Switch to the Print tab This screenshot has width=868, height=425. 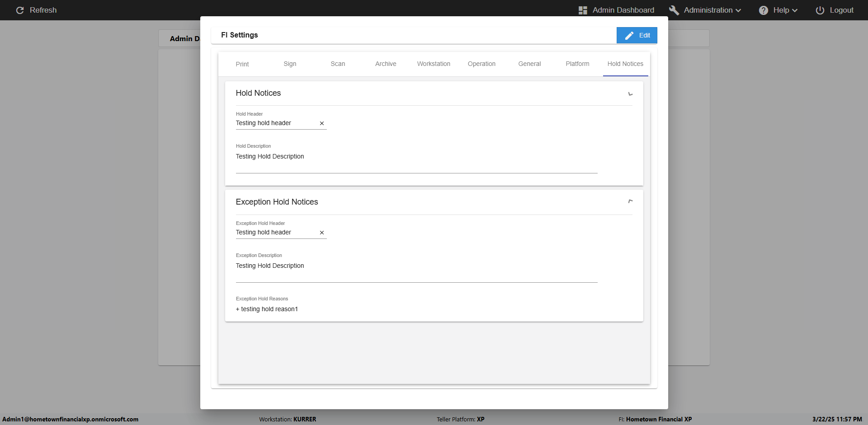coord(242,64)
